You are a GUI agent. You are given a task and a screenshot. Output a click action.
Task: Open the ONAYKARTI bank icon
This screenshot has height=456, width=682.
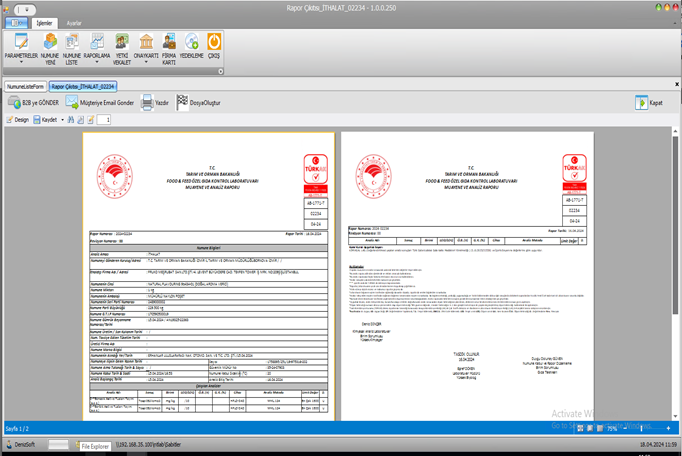click(146, 42)
